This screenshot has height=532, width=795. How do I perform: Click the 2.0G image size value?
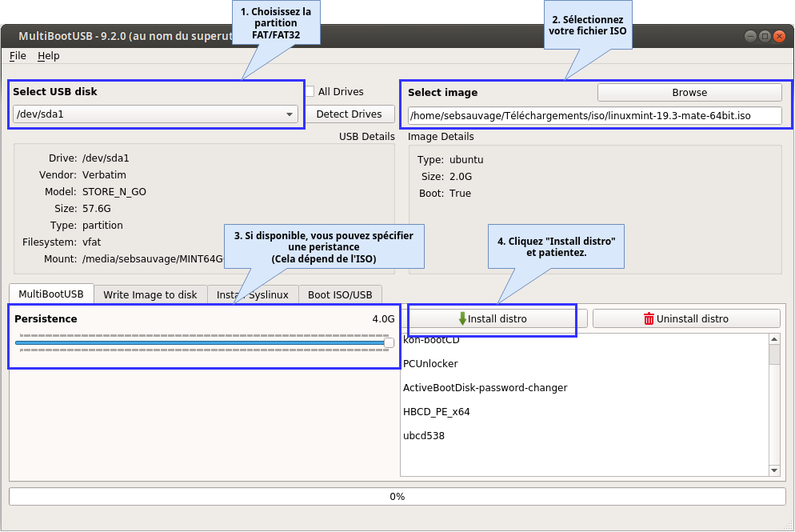[x=461, y=177]
